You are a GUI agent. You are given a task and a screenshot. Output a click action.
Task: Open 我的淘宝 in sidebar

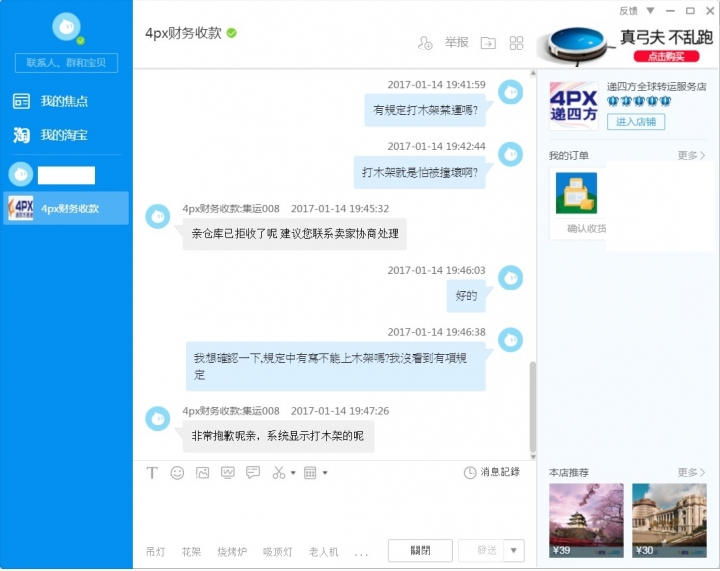coord(51,135)
